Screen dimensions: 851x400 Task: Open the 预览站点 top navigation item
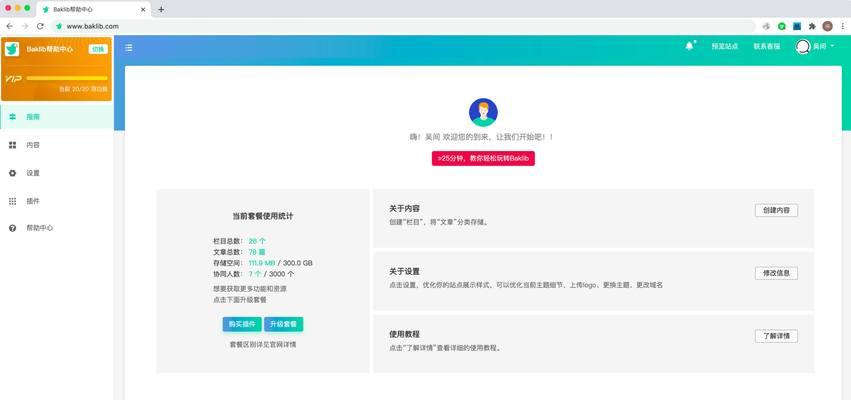coord(724,47)
